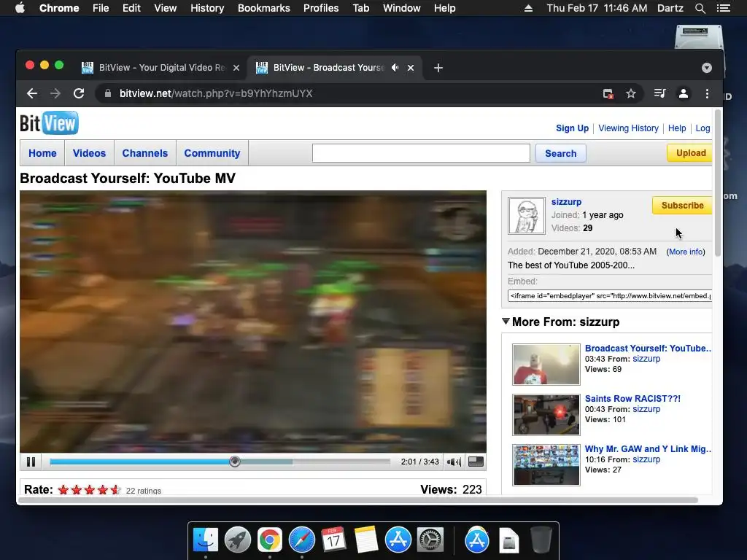Screen dimensions: 747x560
Task: Toggle the video player fullscreen icon
Action: click(476, 462)
